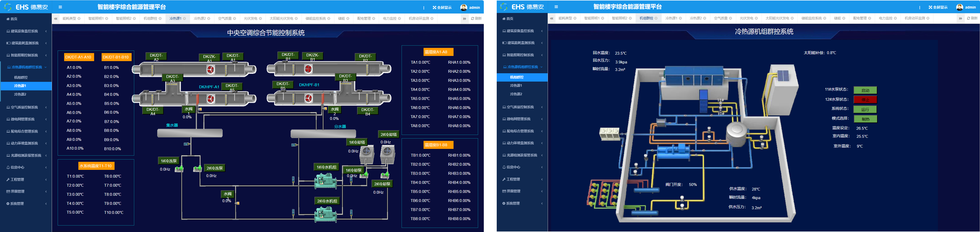980x232 pixels.
Task: Click the 1#冷冻泵 green pump icon
Action: (x=179, y=169)
